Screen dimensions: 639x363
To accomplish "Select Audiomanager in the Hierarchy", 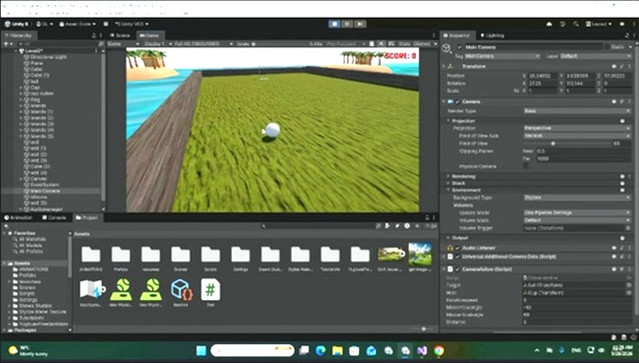I will click(x=46, y=209).
